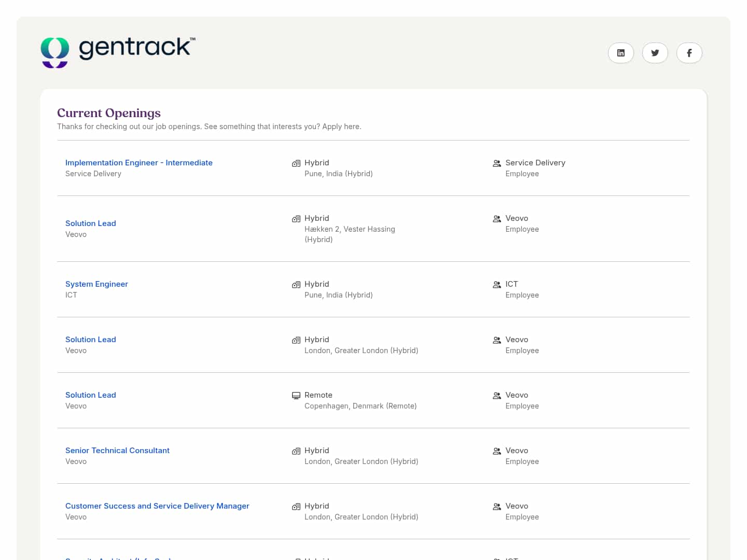Click "Veovo" under the Customer Success title
The width and height of the screenshot is (747, 560).
[x=76, y=517]
